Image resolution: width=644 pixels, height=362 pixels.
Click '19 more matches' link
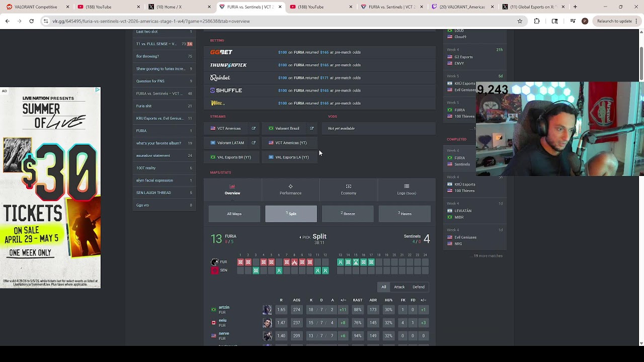488,256
